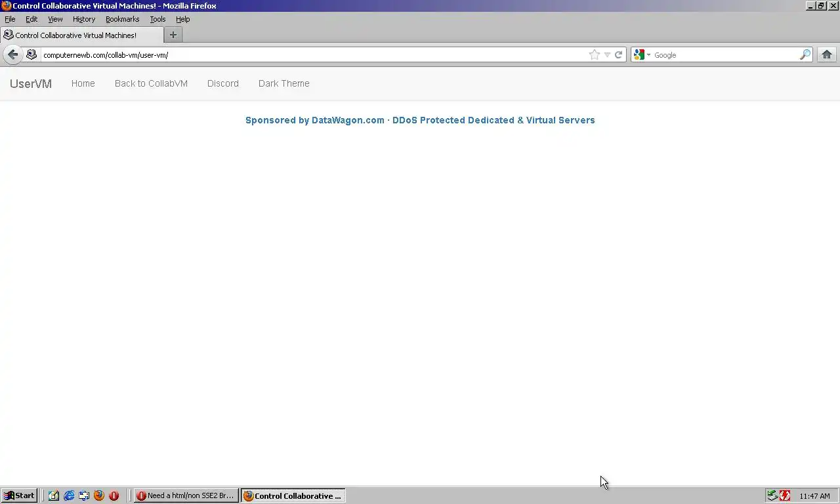The width and height of the screenshot is (840, 504).
Task: Open the Edit menu
Action: pos(31,19)
